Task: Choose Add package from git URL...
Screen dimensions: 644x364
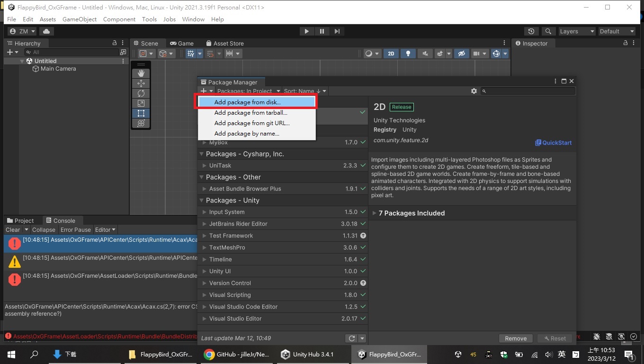Action: [257, 123]
